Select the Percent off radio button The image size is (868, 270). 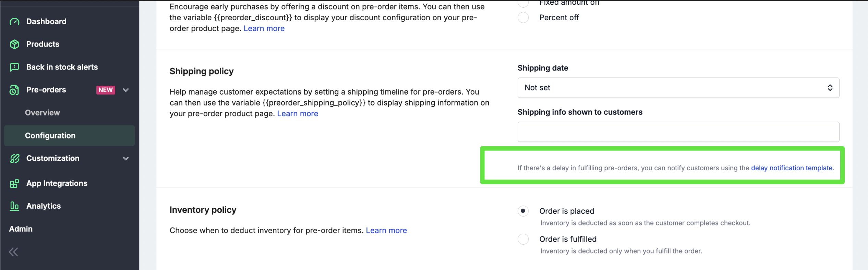pyautogui.click(x=523, y=17)
